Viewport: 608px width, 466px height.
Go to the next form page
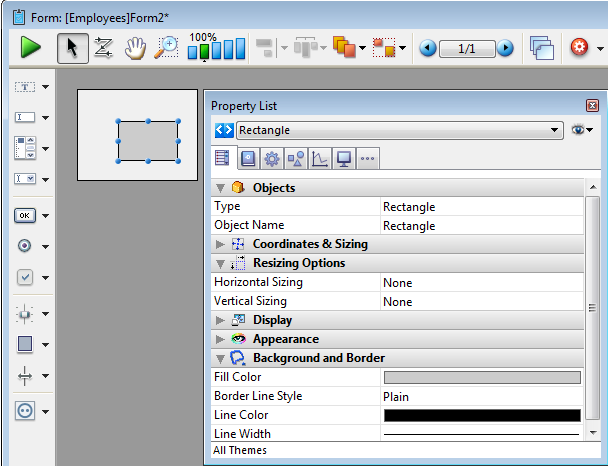[x=506, y=47]
